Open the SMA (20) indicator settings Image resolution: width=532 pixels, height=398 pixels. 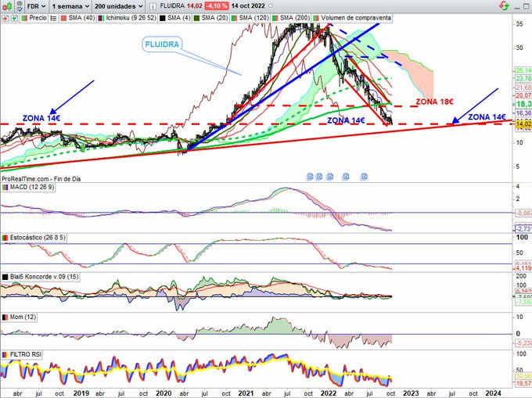(x=214, y=18)
